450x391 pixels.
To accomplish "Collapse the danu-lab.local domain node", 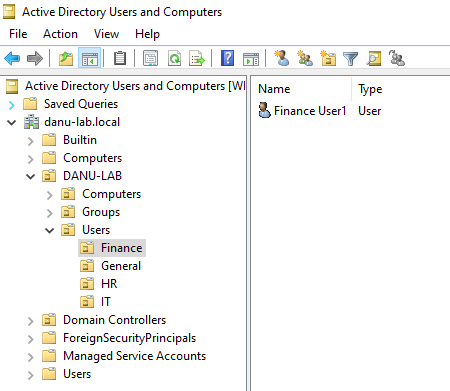I will click(12, 123).
